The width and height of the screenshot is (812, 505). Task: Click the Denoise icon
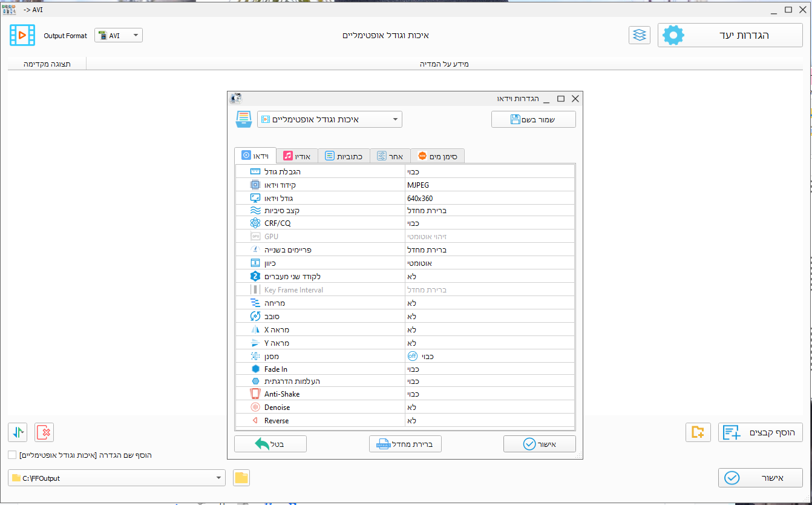pyautogui.click(x=255, y=408)
